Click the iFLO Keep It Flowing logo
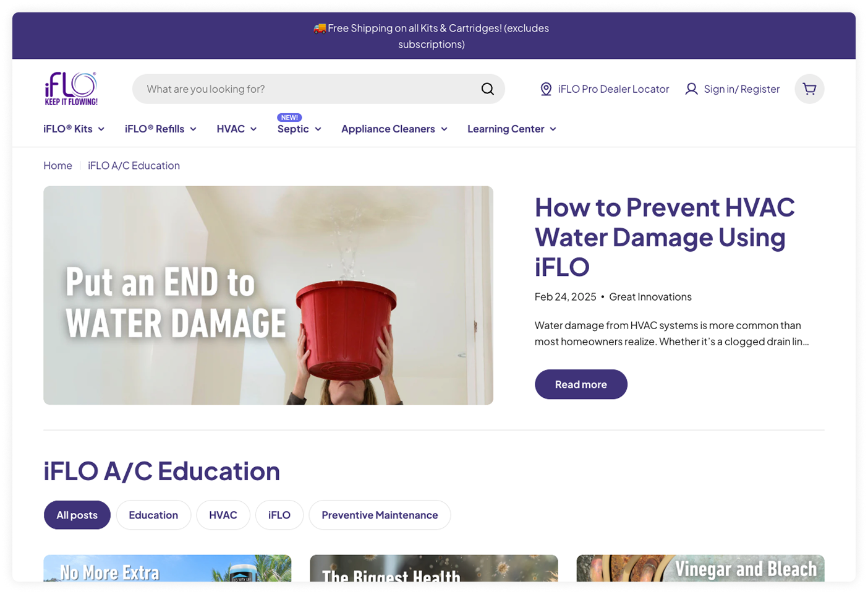Image resolution: width=868 pixels, height=594 pixels. click(71, 89)
